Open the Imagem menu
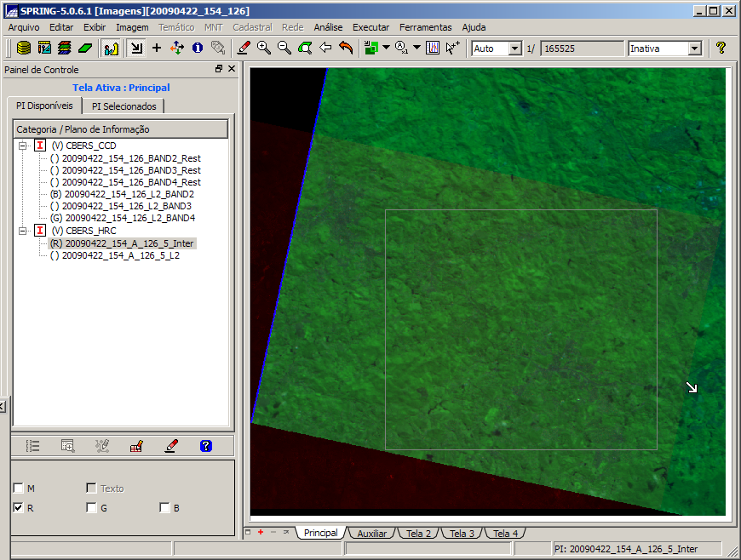The image size is (741, 560). pos(132,27)
